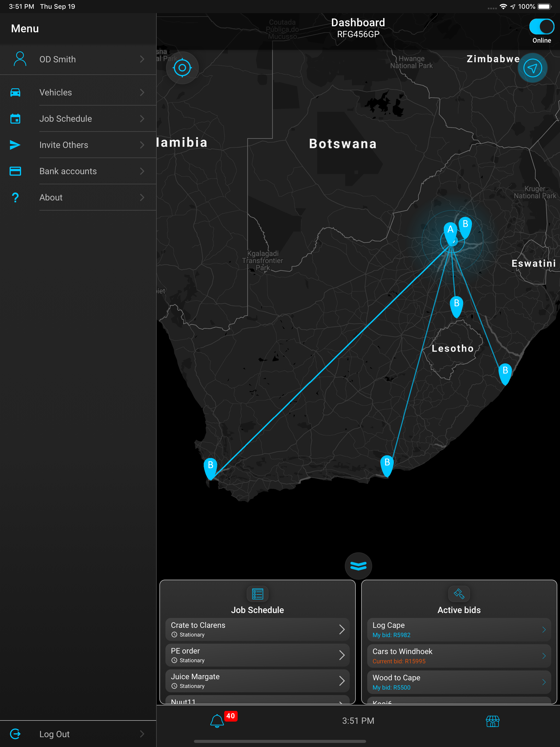Open Invite Others menu item
The image size is (560, 747).
point(78,145)
